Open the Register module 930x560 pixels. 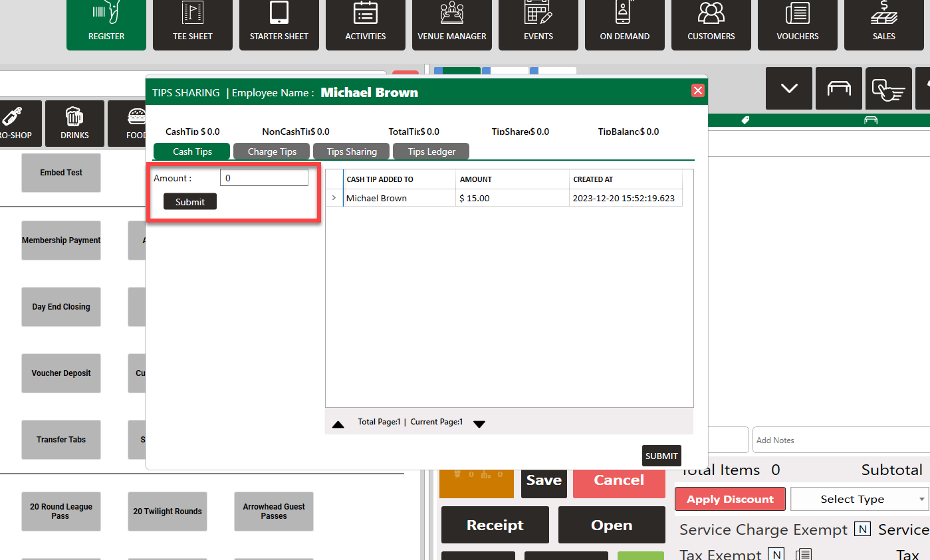click(x=106, y=25)
